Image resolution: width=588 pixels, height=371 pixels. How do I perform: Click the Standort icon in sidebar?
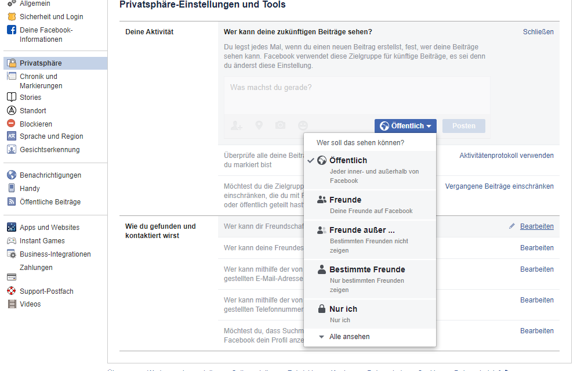coord(11,110)
